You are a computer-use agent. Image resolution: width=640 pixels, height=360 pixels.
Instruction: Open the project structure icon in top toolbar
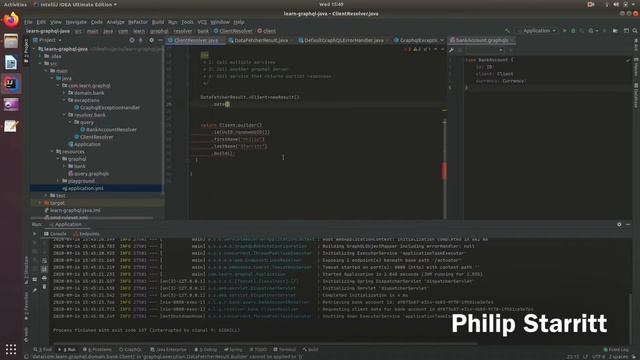click(615, 31)
